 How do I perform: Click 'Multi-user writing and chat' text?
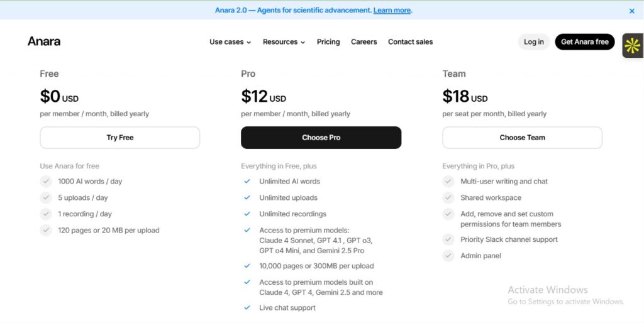pos(504,182)
